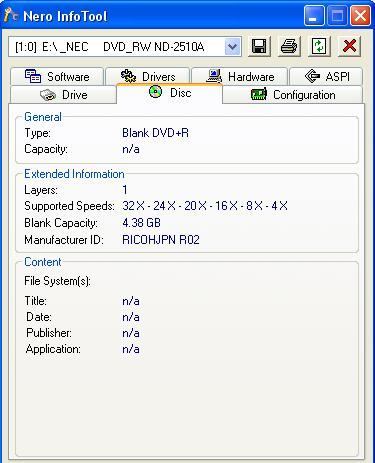Switch to the Drive tab
This screenshot has height=463, width=375.
tap(63, 95)
